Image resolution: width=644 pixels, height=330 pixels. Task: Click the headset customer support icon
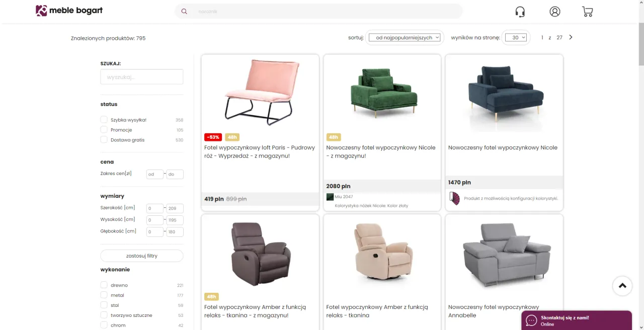click(x=520, y=11)
